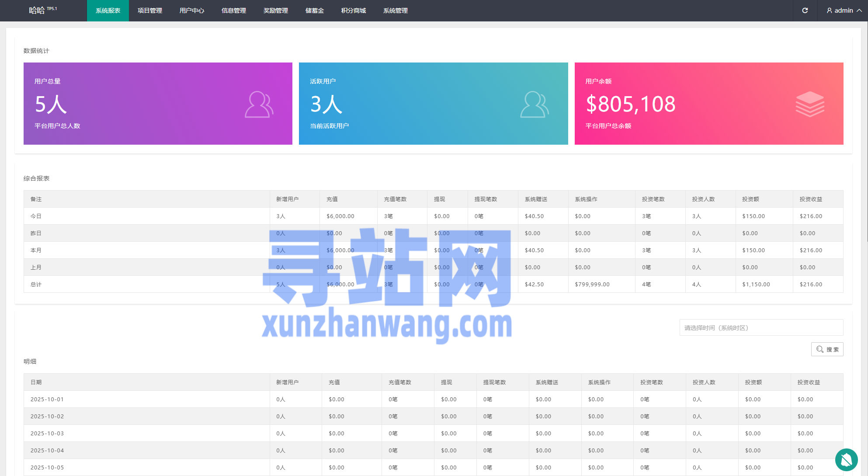Click the users icon on 用户总量 card

(259, 104)
